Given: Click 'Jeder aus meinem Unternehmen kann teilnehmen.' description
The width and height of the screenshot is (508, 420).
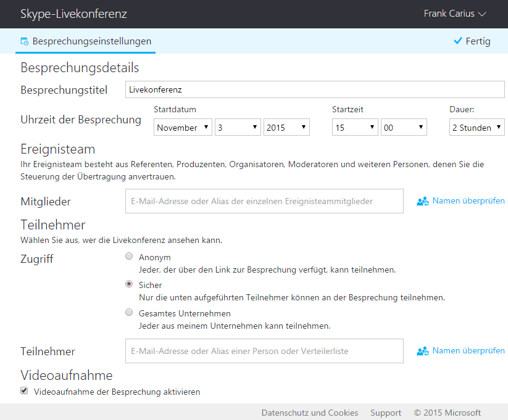Looking at the screenshot, I should (x=235, y=326).
